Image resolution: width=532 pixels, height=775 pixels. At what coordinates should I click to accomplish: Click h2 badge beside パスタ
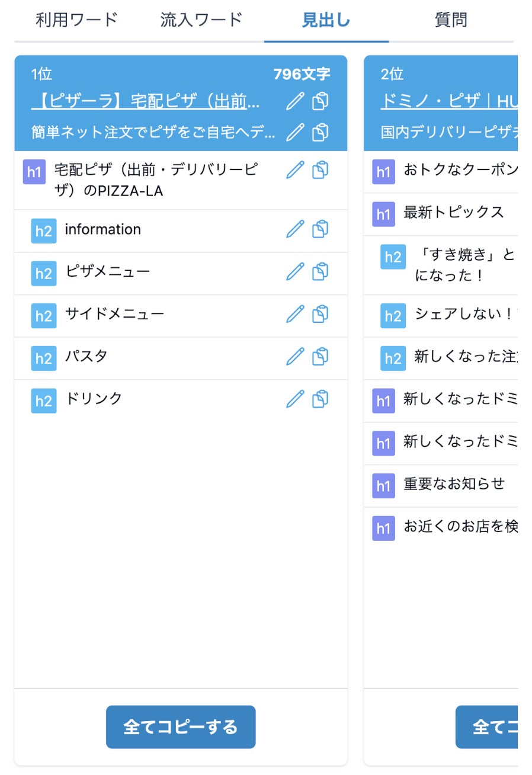44,358
